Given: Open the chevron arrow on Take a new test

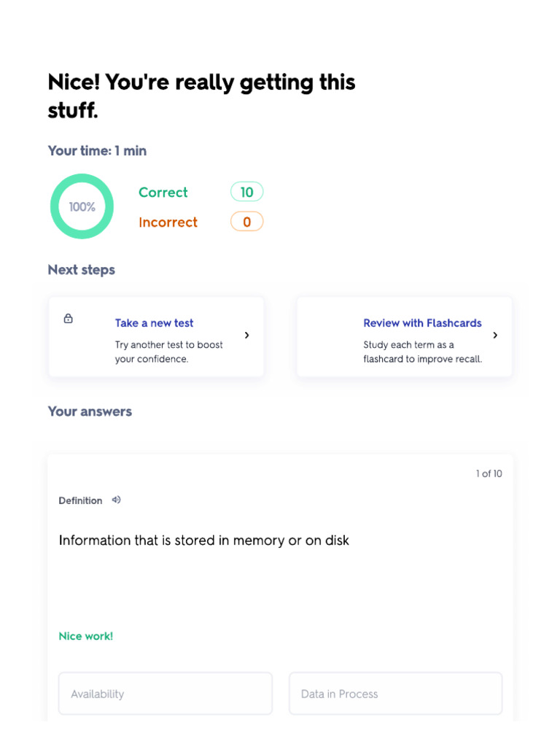Looking at the screenshot, I should coord(247,336).
